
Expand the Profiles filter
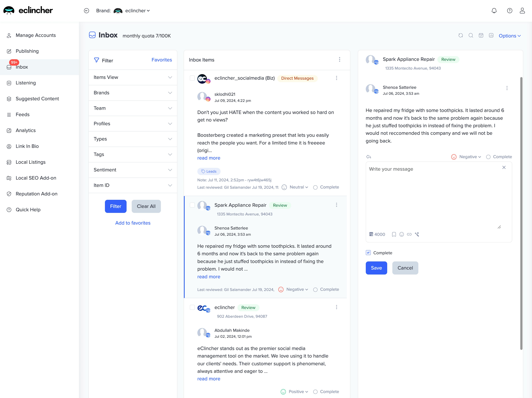click(133, 123)
